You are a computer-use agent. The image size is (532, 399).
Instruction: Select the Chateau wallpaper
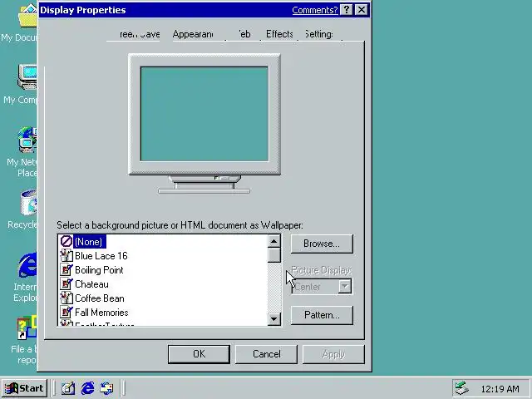(x=91, y=284)
